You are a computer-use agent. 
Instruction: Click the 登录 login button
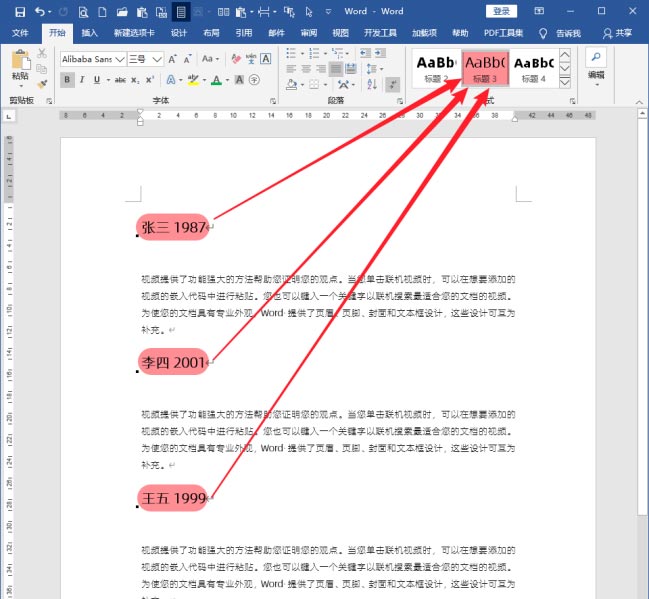(501, 12)
